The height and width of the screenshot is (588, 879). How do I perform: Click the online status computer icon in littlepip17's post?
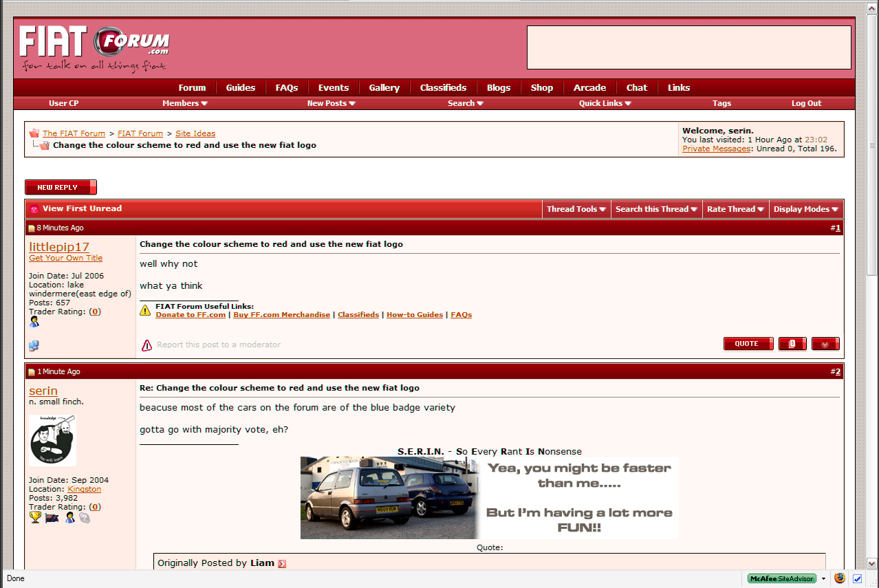pos(34,345)
